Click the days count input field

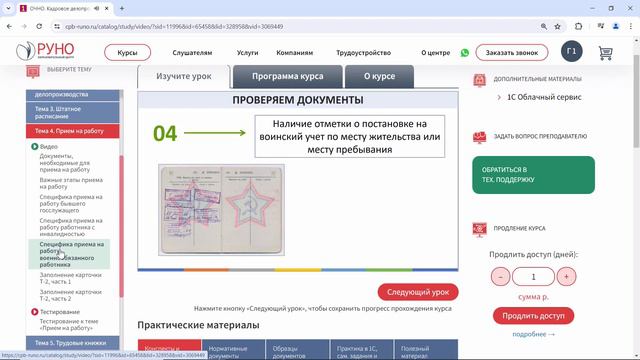(x=533, y=276)
